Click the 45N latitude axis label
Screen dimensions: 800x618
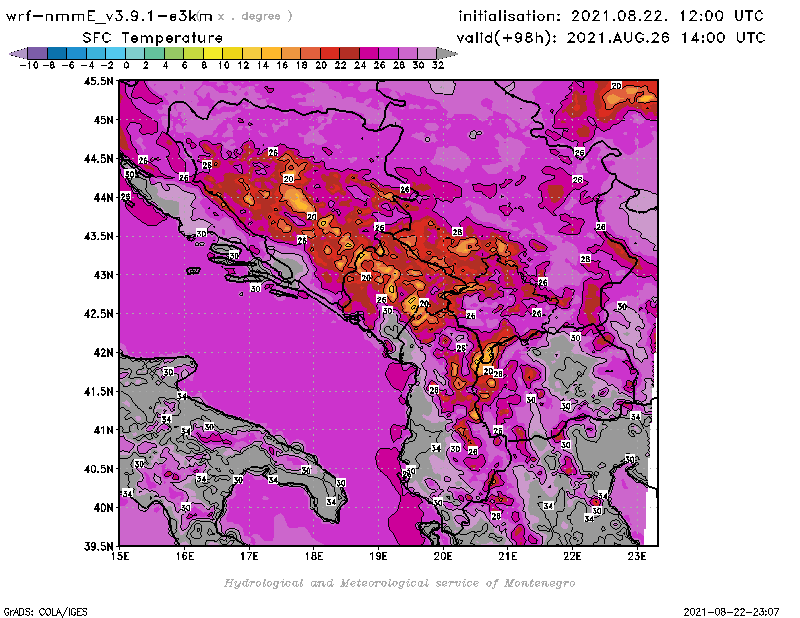point(104,120)
